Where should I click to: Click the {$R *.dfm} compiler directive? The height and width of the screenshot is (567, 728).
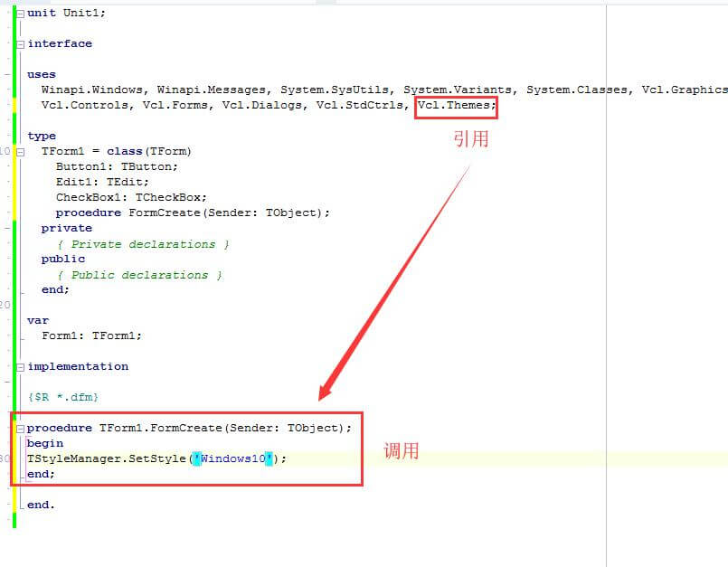pyautogui.click(x=62, y=397)
